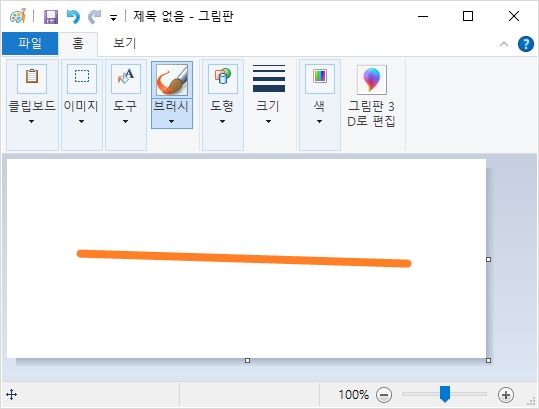Click the 클립보드 paste icon
The image size is (539, 409).
(32, 79)
